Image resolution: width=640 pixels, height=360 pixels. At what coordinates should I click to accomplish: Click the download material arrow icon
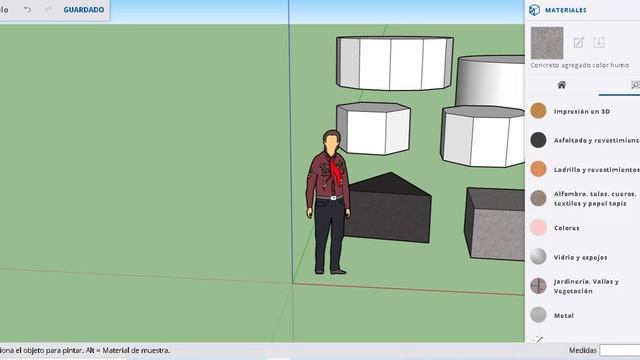point(599,42)
